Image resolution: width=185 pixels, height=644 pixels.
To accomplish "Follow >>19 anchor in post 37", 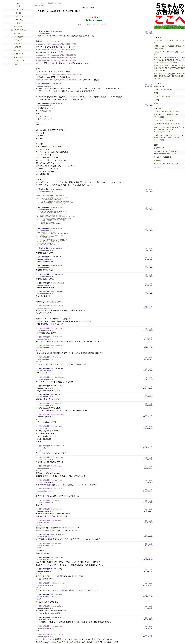I will [38, 588].
